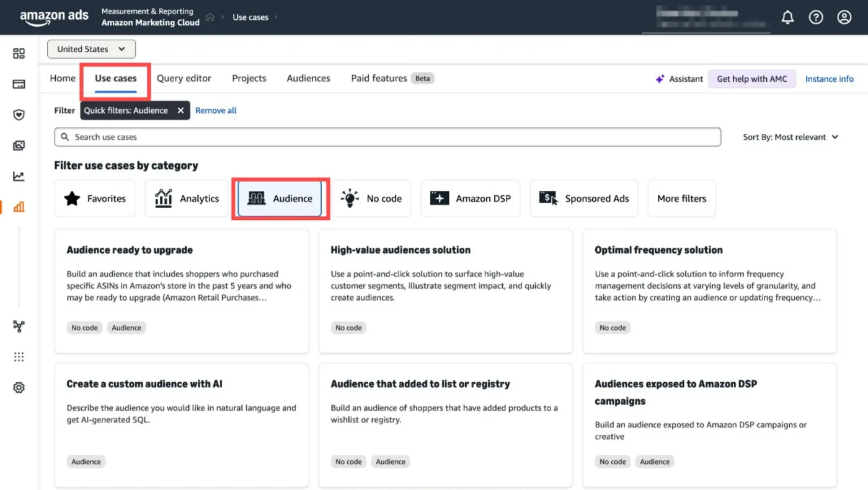Click the Get help with AMC button
The height and width of the screenshot is (490, 868).
click(x=751, y=79)
